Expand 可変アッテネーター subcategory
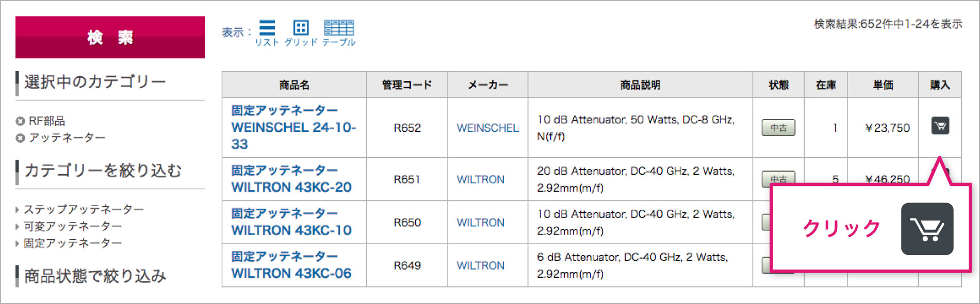 [73, 226]
